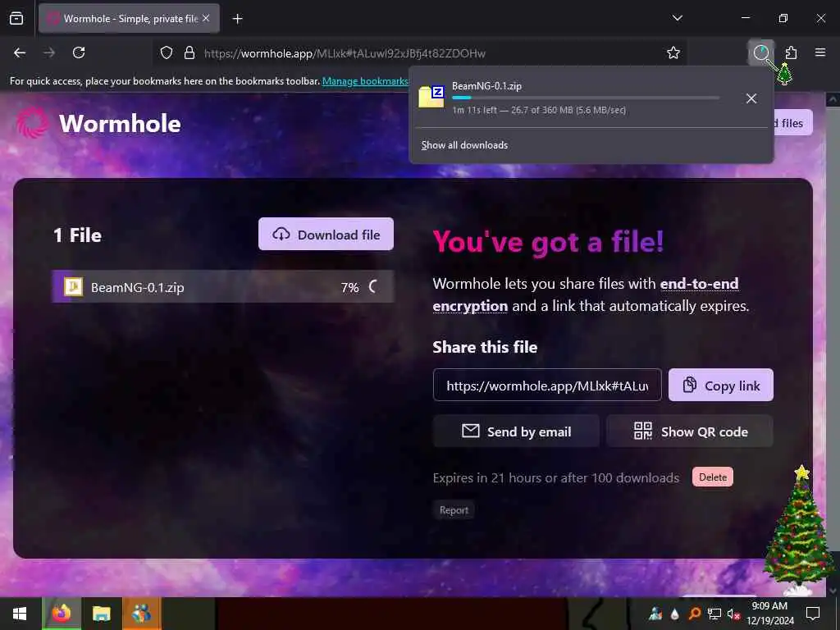List all tabs dropdown arrow
This screenshot has width=840, height=630.
[677, 18]
